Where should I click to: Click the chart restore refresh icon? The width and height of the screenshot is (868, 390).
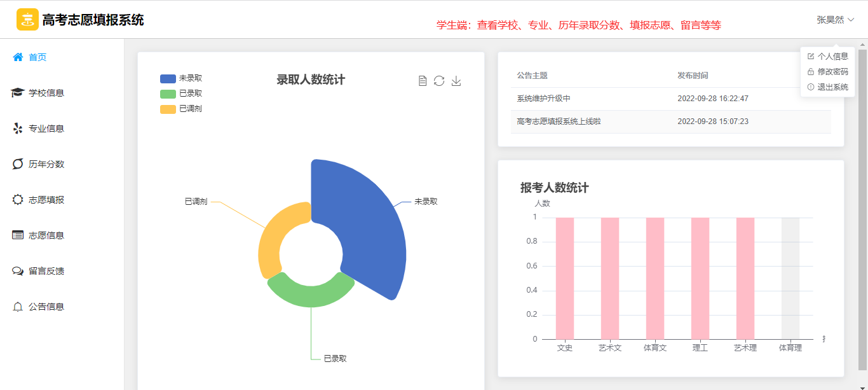point(439,81)
